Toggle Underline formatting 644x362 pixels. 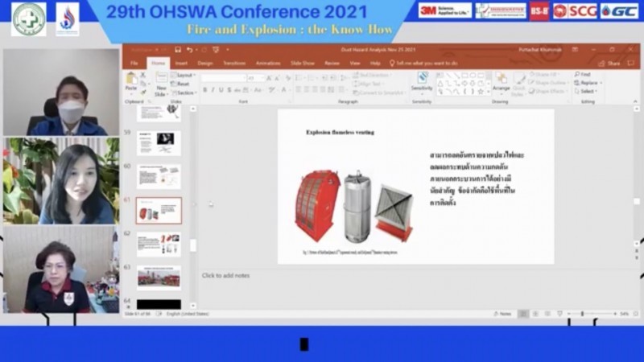pyautogui.click(x=223, y=90)
